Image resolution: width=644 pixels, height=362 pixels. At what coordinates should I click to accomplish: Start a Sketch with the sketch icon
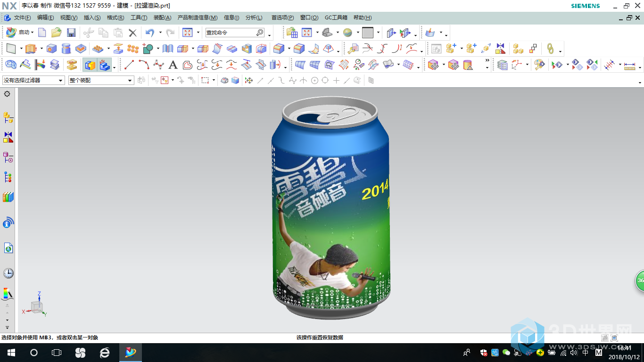pos(11,49)
